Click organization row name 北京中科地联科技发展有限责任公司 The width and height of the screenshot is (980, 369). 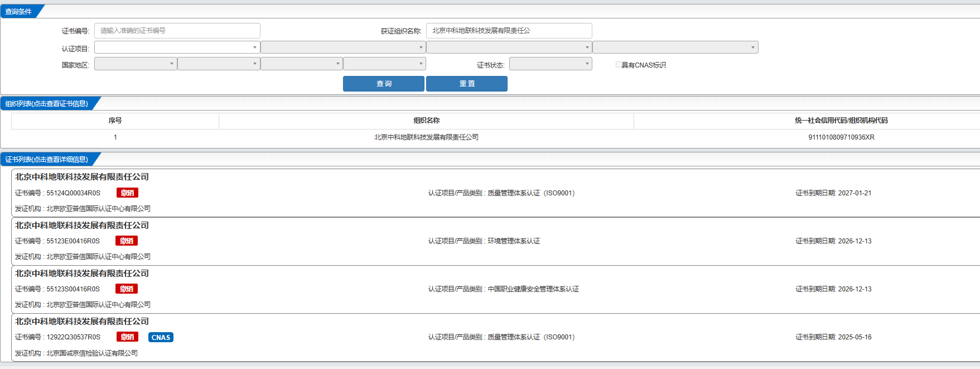[426, 137]
